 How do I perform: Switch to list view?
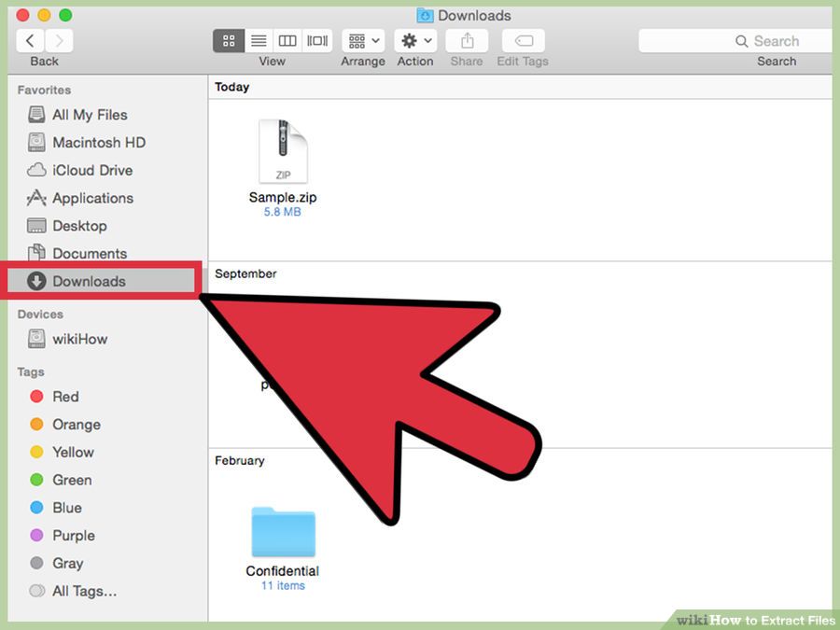click(259, 41)
